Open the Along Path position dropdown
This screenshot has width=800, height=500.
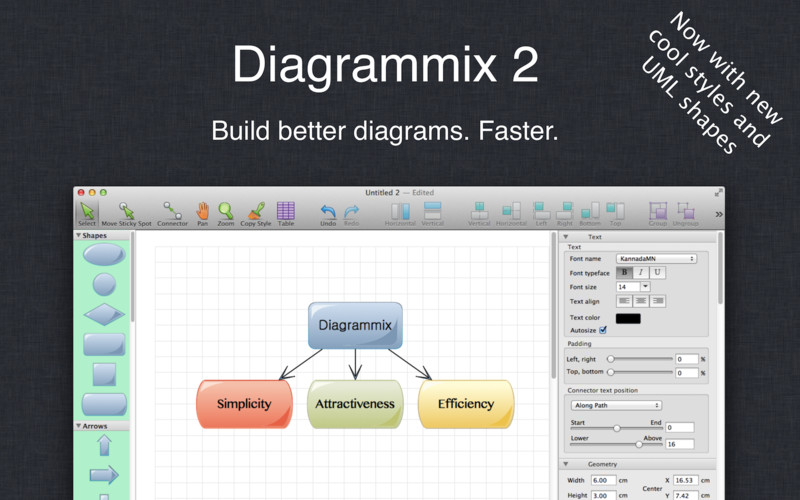click(x=616, y=405)
